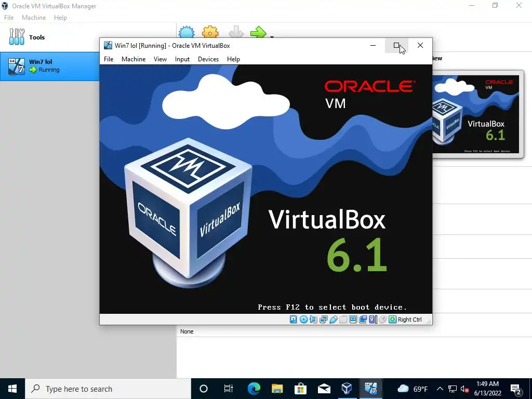Image resolution: width=532 pixels, height=399 pixels.
Task: Click the USB devices status icon
Action: [333, 320]
